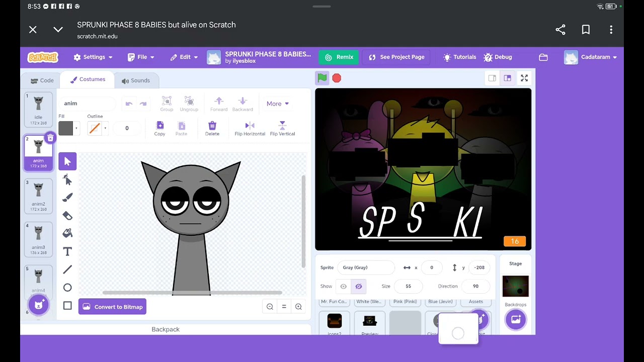This screenshot has width=644, height=362.
Task: Click the green flag to run
Action: click(322, 78)
